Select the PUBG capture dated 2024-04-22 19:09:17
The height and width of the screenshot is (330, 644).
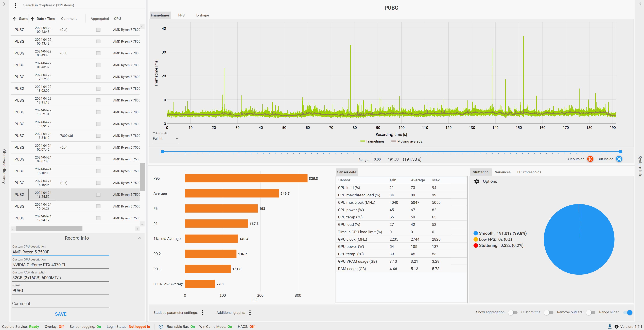[x=75, y=124]
